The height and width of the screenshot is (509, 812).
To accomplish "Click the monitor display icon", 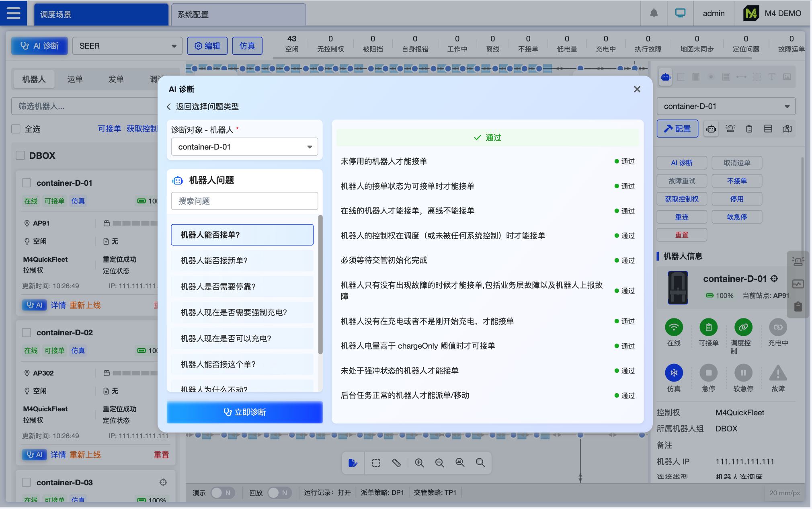I will click(x=680, y=13).
